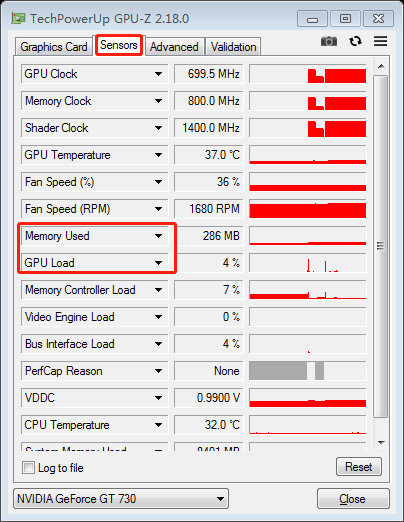Switch to the Graphics Card tab
The image size is (404, 522).
54,47
